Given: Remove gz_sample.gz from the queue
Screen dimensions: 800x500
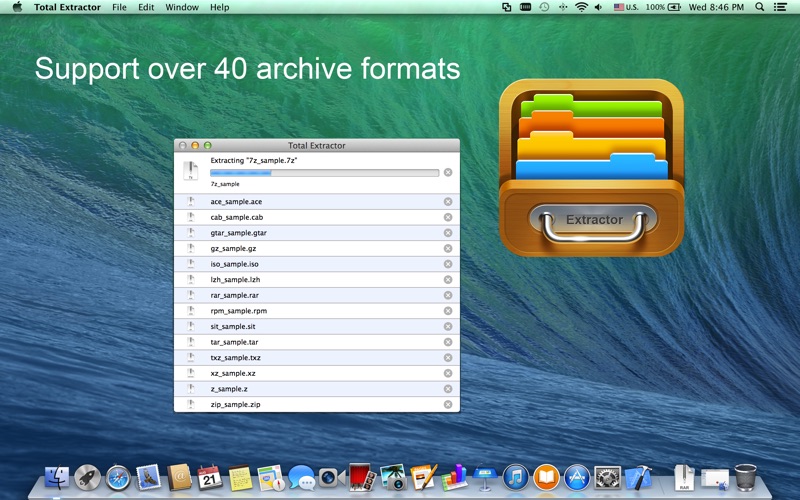Looking at the screenshot, I should click(448, 248).
